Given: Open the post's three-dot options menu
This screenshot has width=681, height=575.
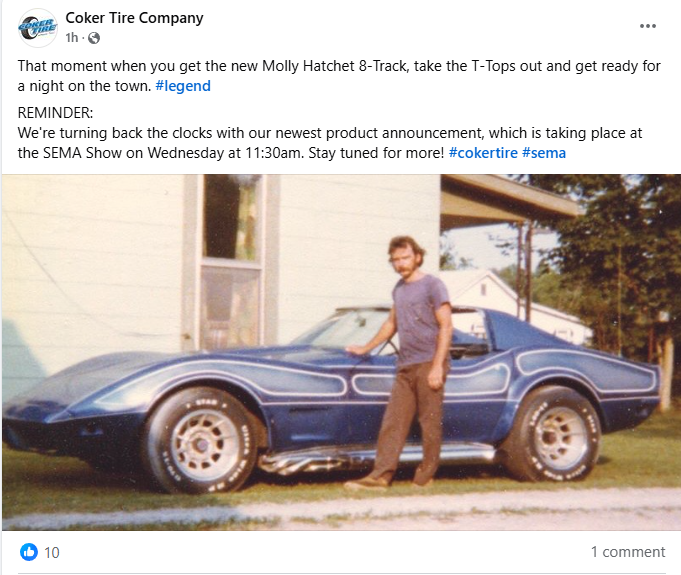Looking at the screenshot, I should pyautogui.click(x=648, y=25).
